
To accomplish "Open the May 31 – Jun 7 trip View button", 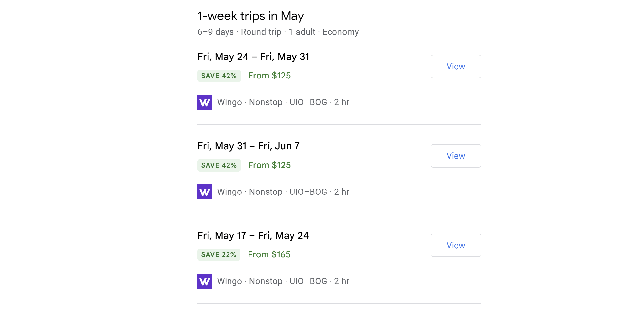I will (x=456, y=156).
